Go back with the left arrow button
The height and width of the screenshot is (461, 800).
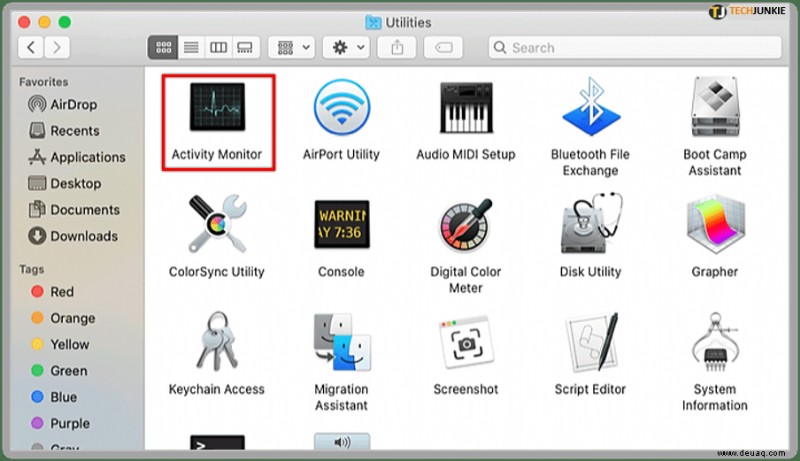point(31,47)
